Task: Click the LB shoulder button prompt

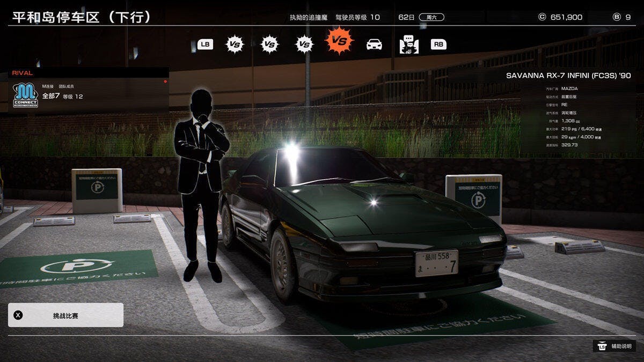Action: [205, 45]
